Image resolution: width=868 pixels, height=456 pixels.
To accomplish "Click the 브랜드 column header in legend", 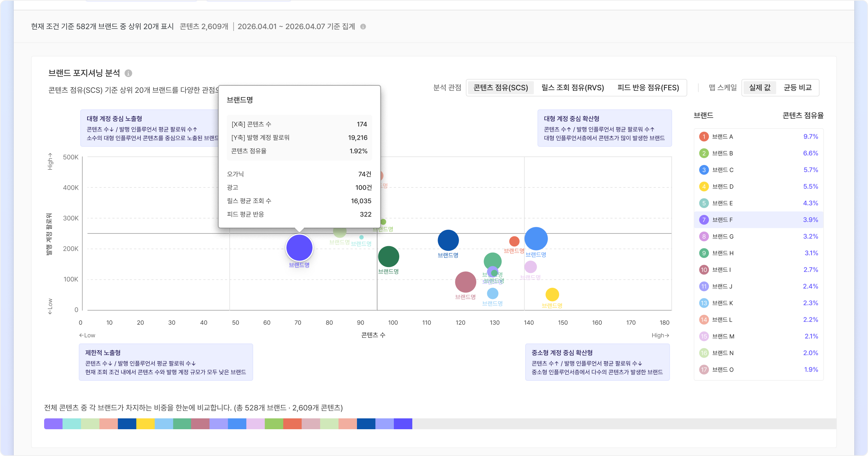I will pyautogui.click(x=703, y=116).
